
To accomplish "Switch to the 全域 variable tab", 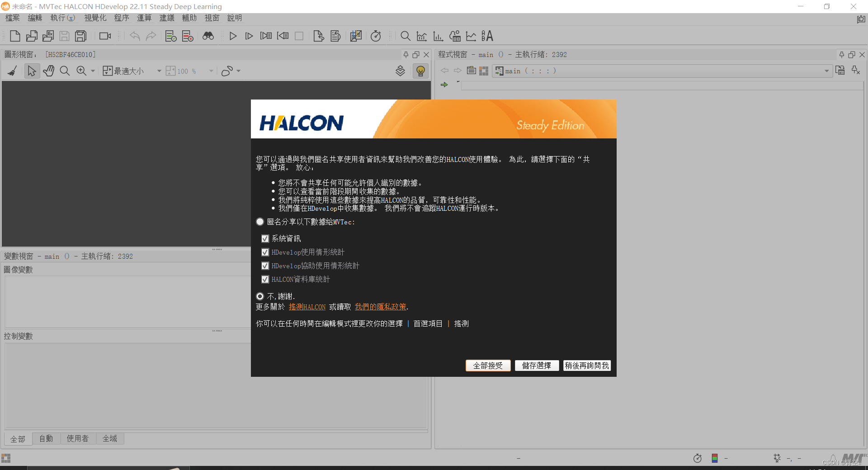I will click(110, 438).
